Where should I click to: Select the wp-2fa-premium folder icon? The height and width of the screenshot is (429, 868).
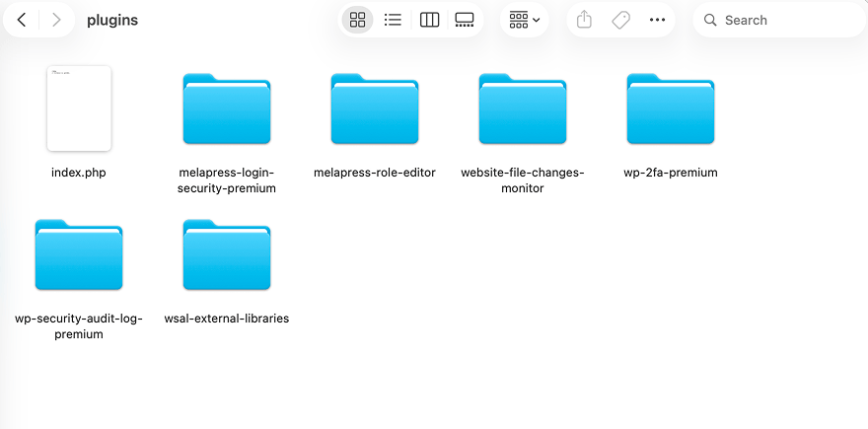[x=671, y=108]
